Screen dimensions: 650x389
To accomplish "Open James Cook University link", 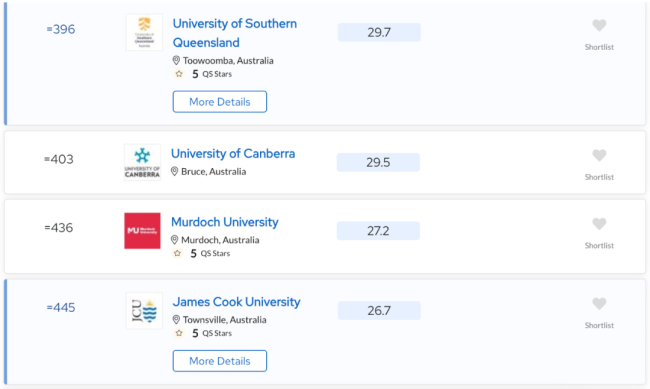I will [236, 302].
